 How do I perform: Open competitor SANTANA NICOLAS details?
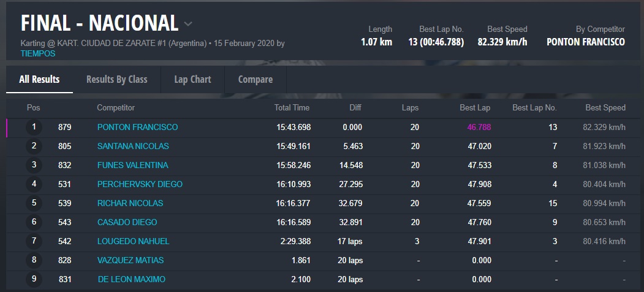pyautogui.click(x=133, y=146)
